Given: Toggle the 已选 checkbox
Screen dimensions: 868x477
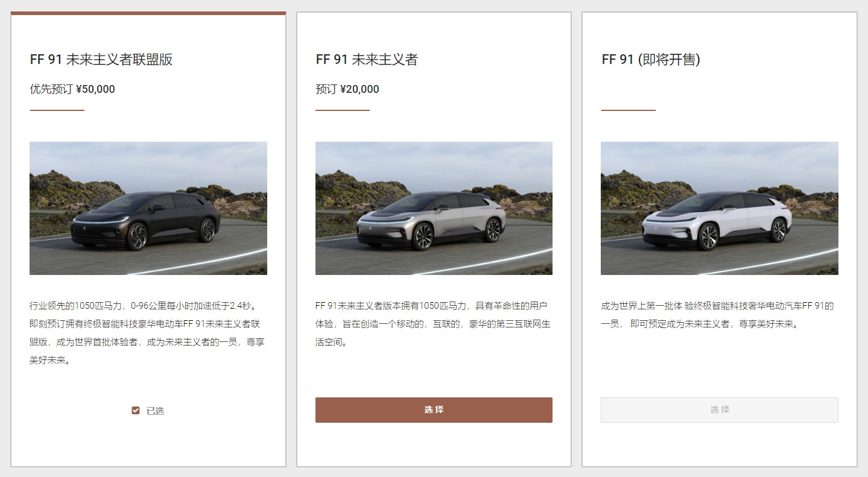Looking at the screenshot, I should pyautogui.click(x=136, y=411).
